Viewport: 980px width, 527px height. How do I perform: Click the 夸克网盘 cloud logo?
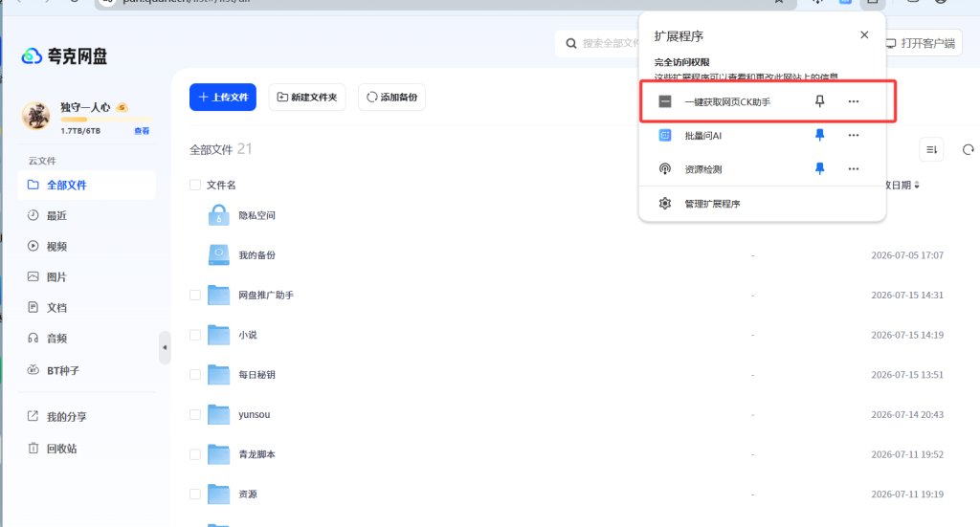click(x=32, y=56)
